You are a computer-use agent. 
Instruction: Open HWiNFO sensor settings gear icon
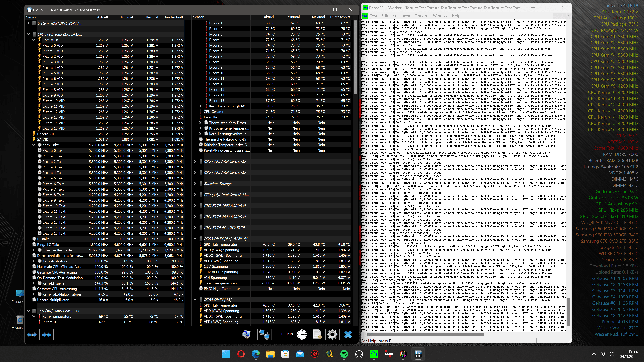[x=332, y=335]
